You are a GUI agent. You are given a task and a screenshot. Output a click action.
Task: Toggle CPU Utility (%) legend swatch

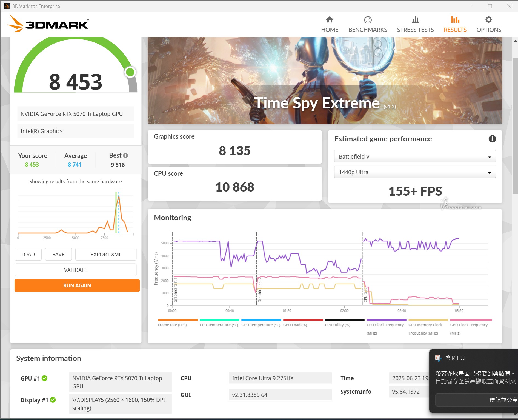click(345, 320)
